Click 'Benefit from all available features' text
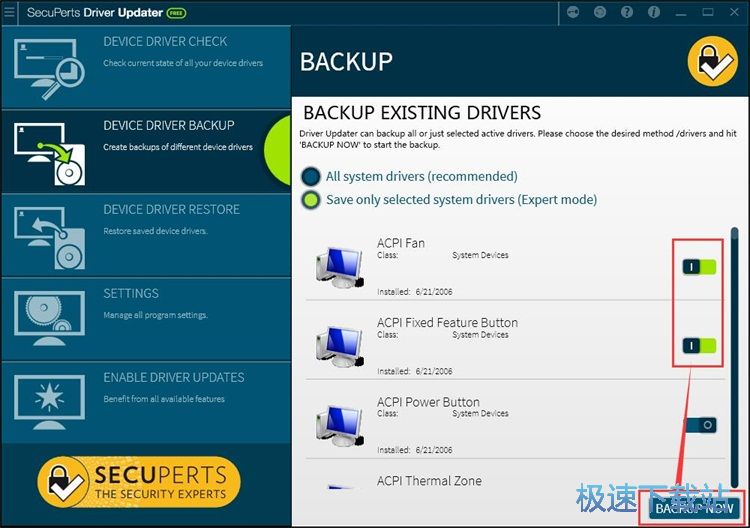 coord(164,399)
